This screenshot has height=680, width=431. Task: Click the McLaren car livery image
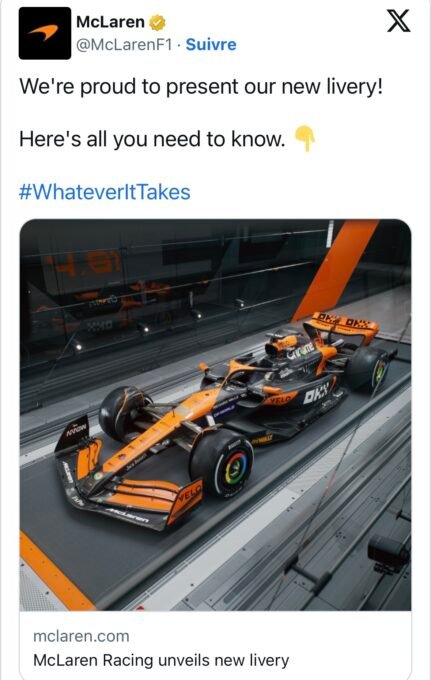pos(216,415)
